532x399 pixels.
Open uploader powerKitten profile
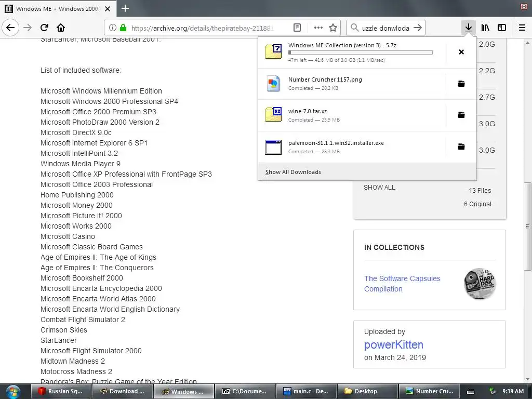pos(394,345)
